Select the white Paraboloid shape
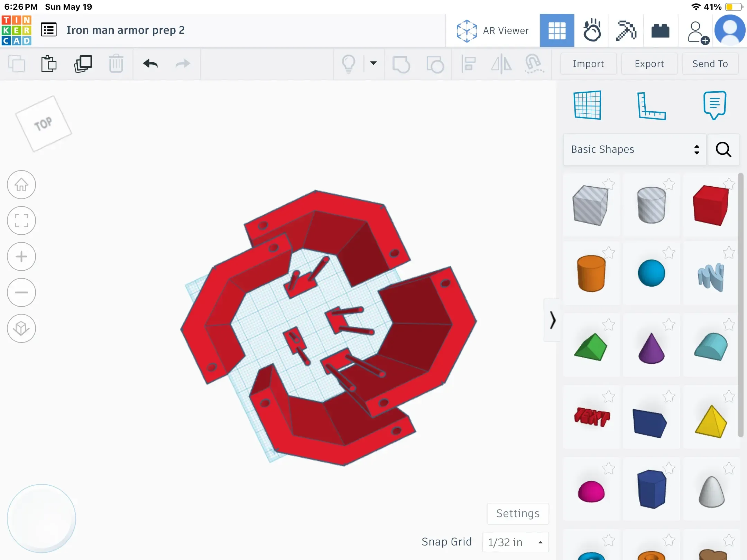The image size is (747, 560). coord(711,492)
